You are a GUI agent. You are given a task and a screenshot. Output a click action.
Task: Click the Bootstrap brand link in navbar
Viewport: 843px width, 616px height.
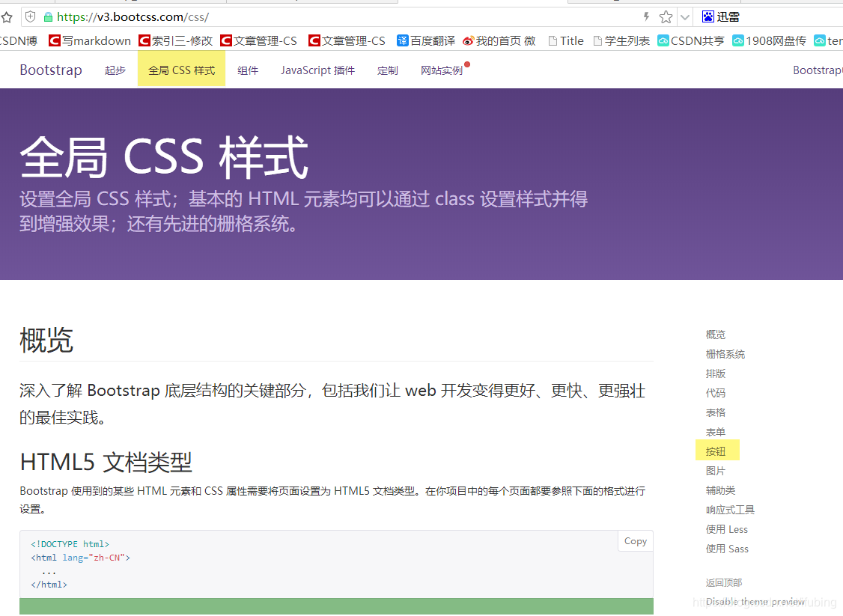pos(51,70)
